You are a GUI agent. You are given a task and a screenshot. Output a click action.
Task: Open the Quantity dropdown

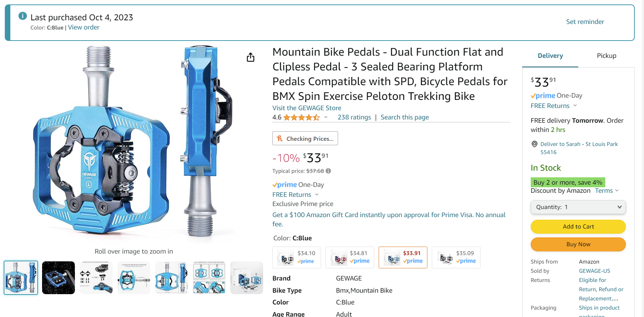[578, 207]
